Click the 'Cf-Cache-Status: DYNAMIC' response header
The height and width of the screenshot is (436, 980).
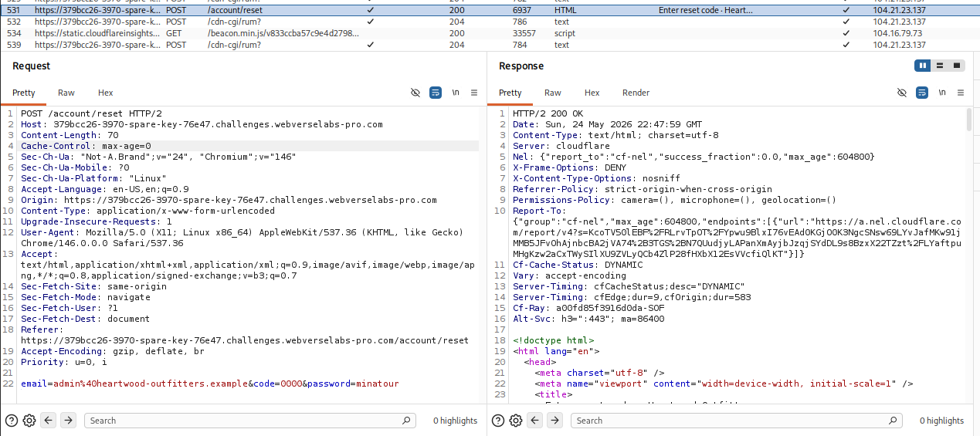578,265
